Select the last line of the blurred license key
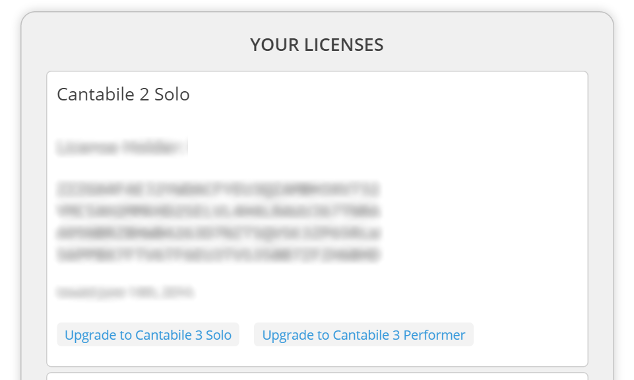 tap(218, 255)
